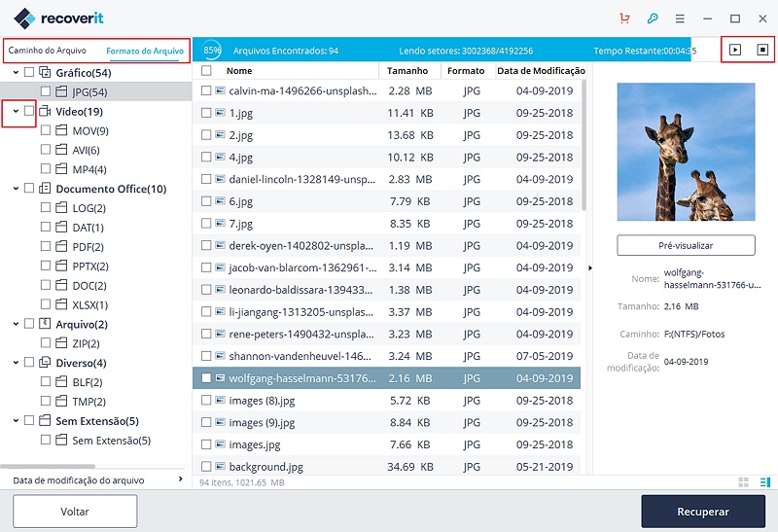This screenshot has width=778, height=532.
Task: Enable the select-all checkbox beside Nome
Action: pos(206,70)
